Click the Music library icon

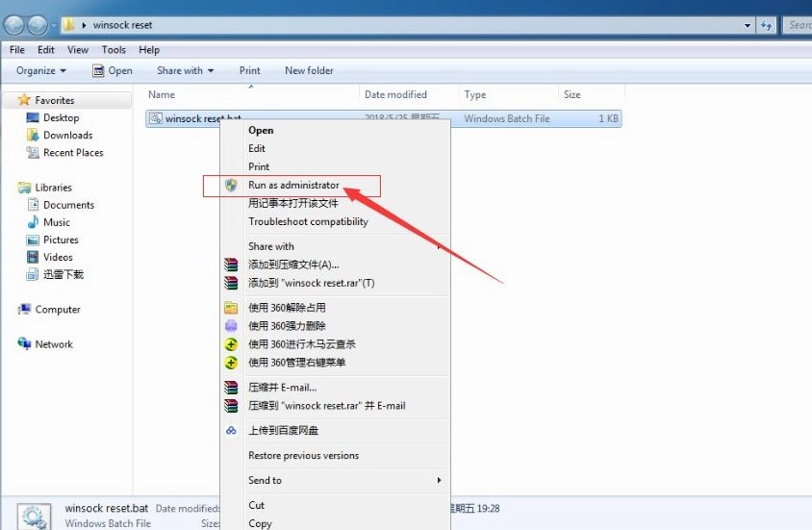pos(33,222)
